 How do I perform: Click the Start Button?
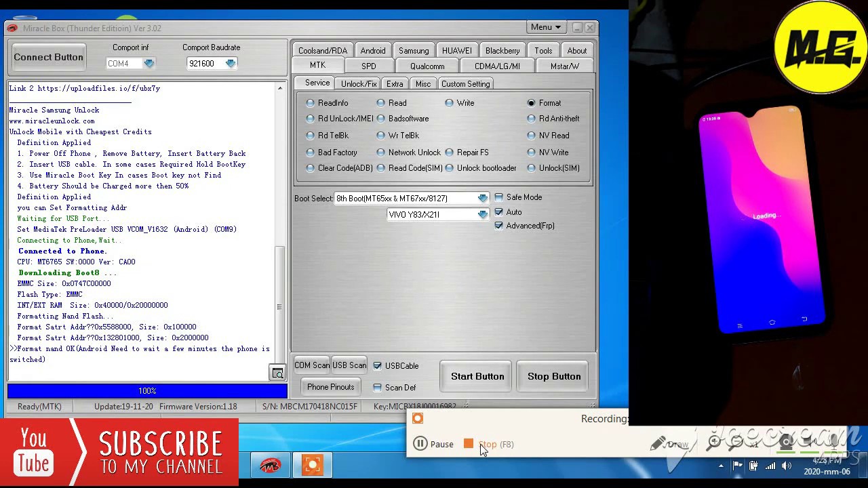pos(477,376)
